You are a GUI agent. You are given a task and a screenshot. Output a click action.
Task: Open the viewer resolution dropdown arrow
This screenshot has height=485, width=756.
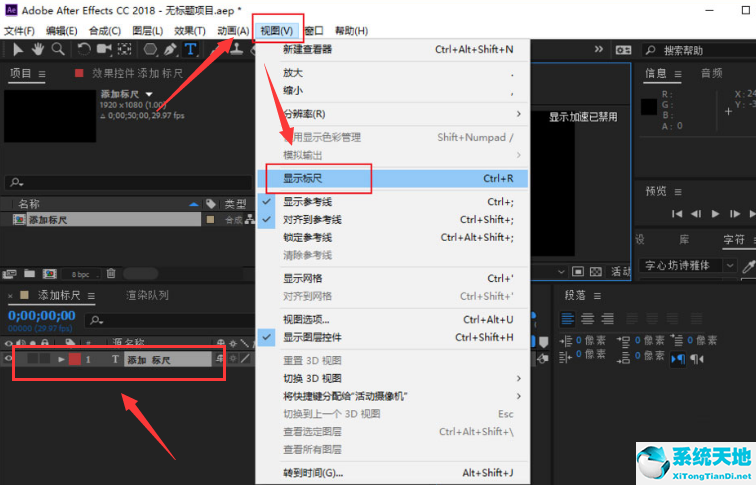click(561, 272)
